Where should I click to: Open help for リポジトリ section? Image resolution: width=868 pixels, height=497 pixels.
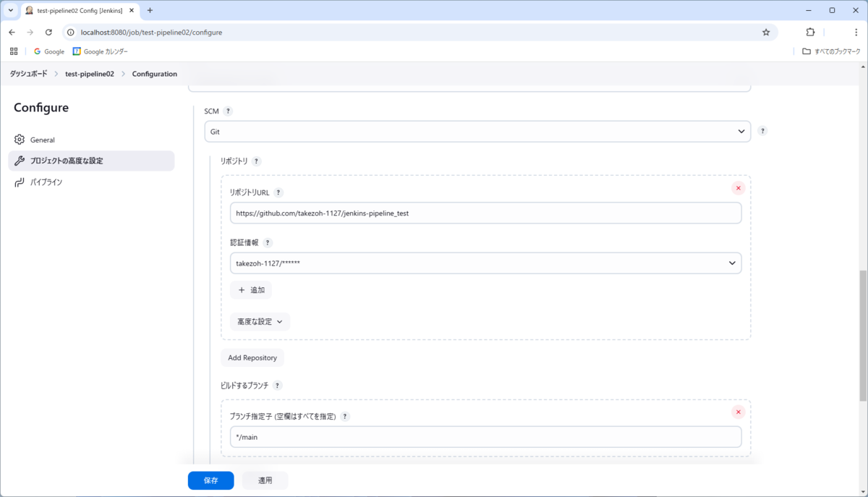[x=256, y=161]
